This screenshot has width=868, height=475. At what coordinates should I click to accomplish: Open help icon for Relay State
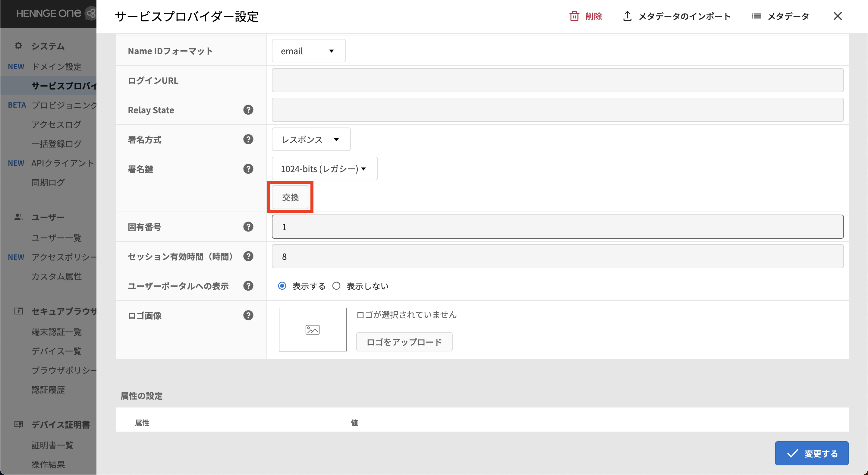(248, 110)
